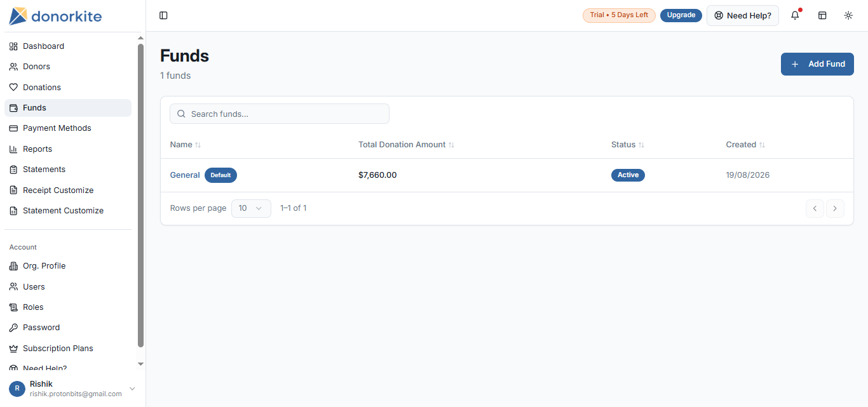Click the Funds wallet icon

(13, 108)
